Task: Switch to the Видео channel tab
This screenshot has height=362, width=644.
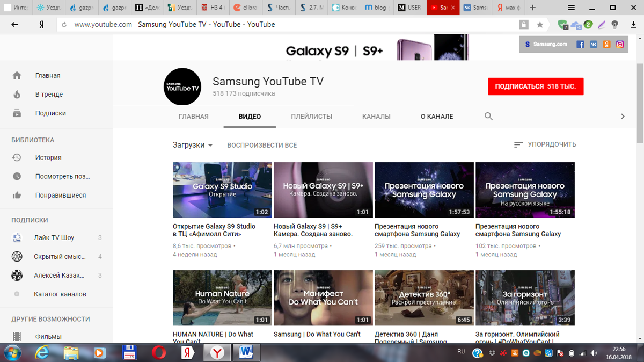Action: pos(250,117)
